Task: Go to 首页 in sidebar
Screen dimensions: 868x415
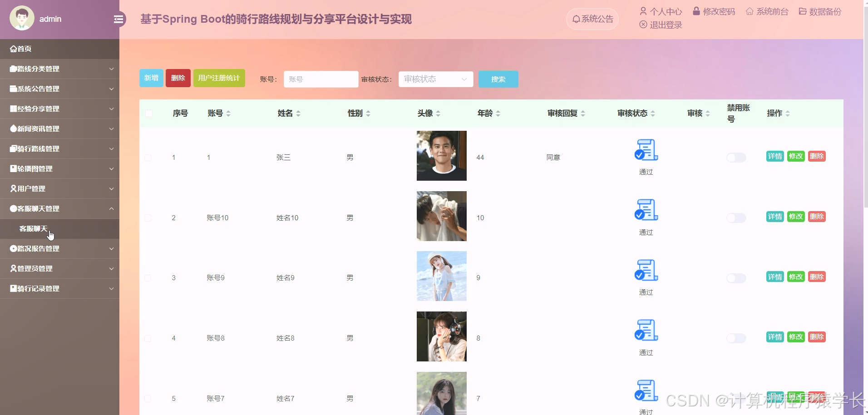Action: [59, 49]
